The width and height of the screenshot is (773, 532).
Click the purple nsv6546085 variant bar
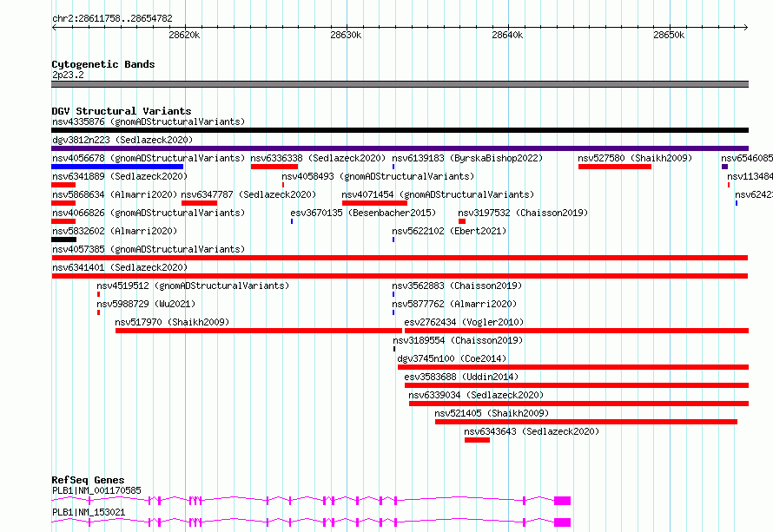724,167
